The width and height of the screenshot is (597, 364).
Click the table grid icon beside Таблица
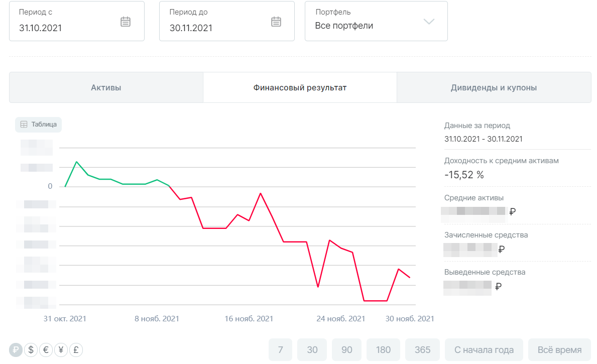click(24, 125)
